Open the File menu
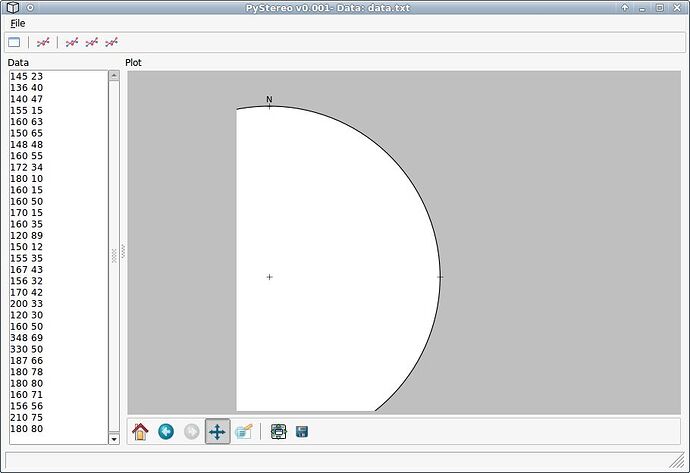Image resolution: width=690 pixels, height=473 pixels. 18,23
